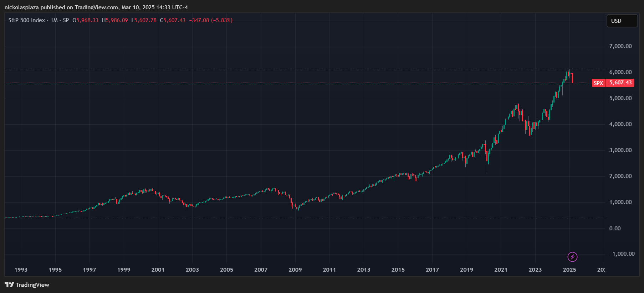Click the 1999 time axis label

coord(124,270)
